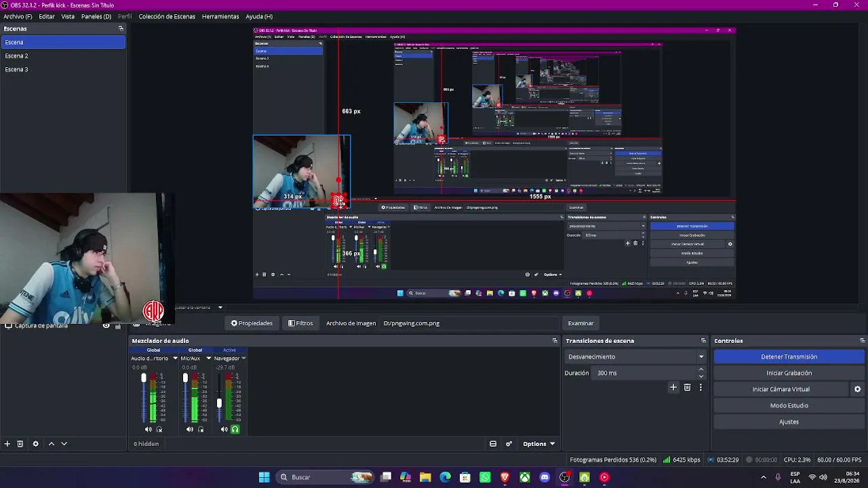Toggle monitoring for Audio del escritorio
868x488 pixels.
tap(159, 429)
